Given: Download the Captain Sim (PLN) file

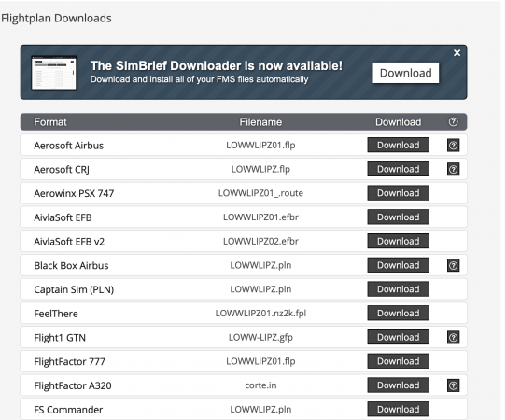Looking at the screenshot, I should coord(399,289).
